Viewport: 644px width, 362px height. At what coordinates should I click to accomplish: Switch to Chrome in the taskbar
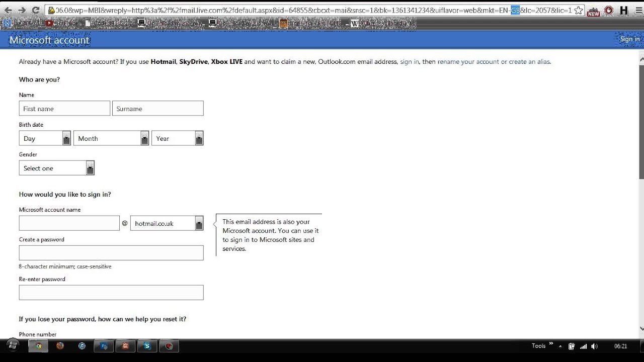click(x=38, y=346)
